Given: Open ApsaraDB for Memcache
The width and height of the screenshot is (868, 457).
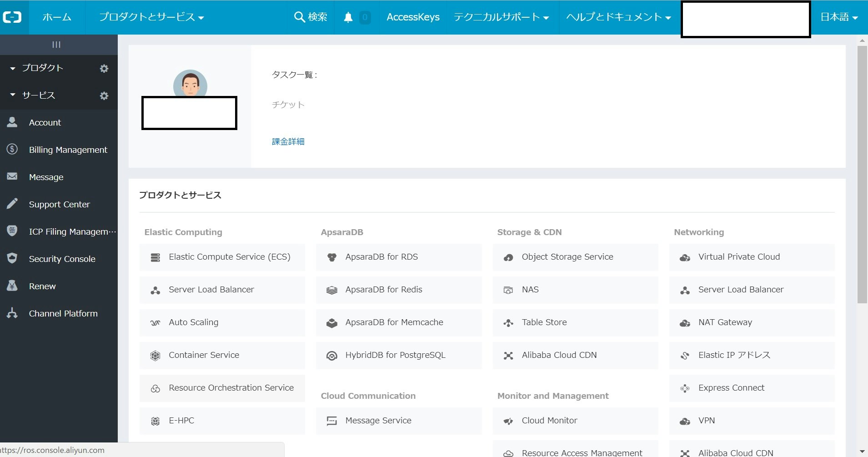Looking at the screenshot, I should pos(399,322).
